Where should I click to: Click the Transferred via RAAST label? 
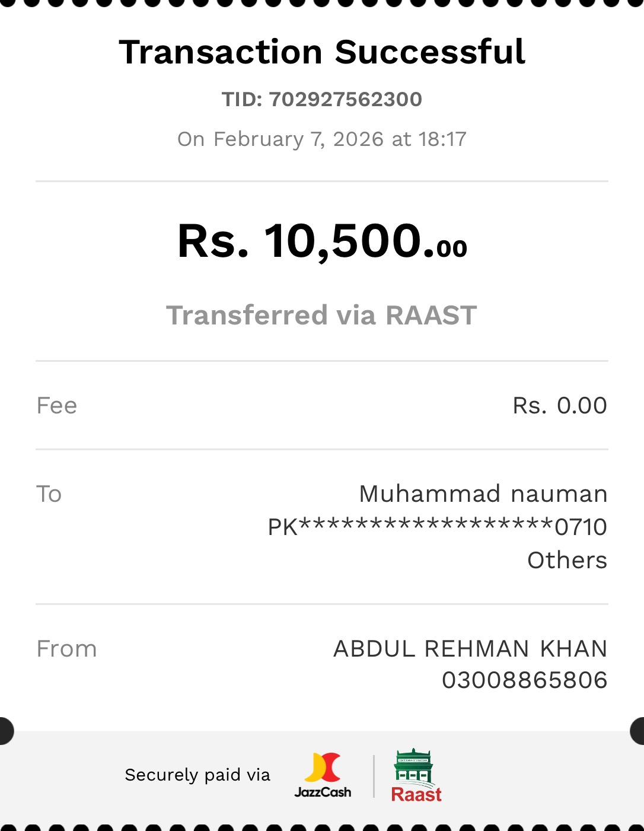(321, 315)
